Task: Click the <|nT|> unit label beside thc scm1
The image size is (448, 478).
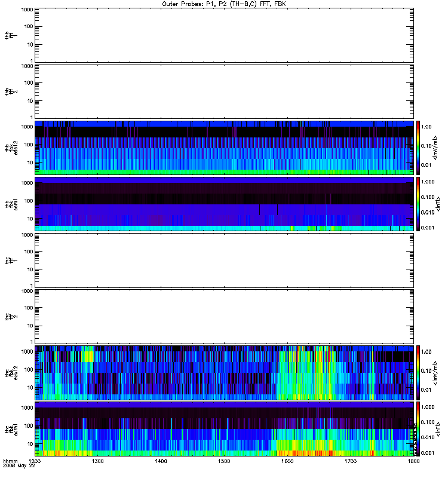Action: [438, 429]
